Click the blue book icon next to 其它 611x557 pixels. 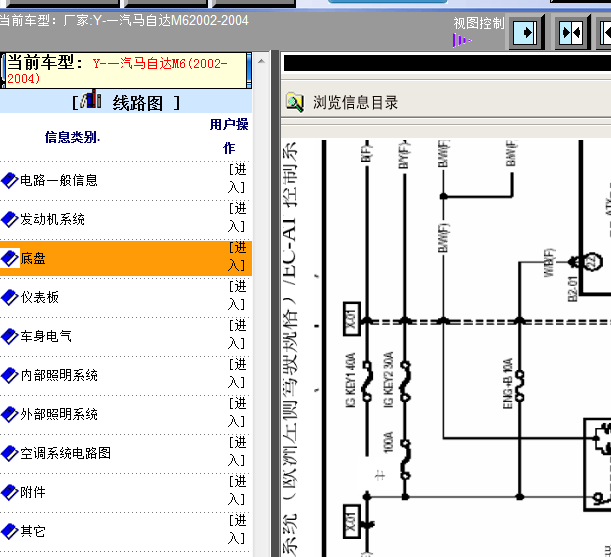[10, 531]
